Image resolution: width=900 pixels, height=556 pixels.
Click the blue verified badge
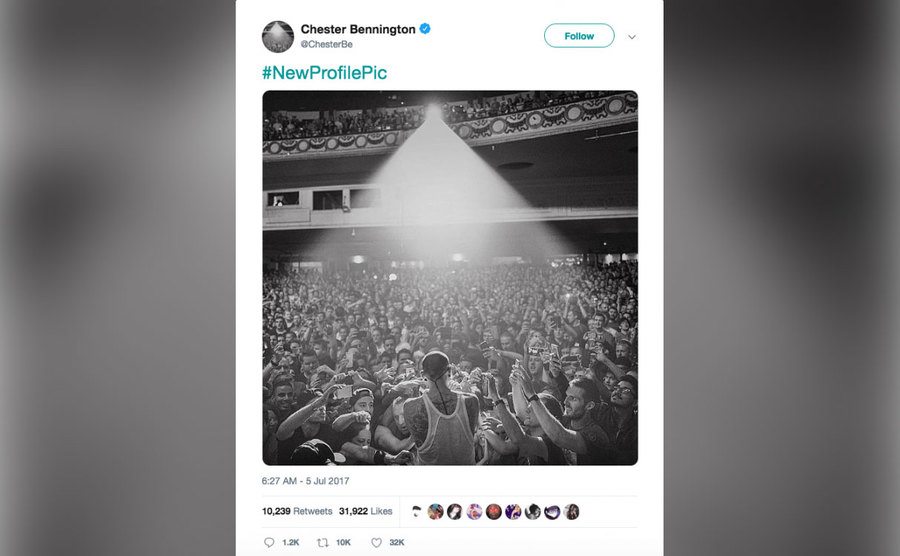coord(425,30)
